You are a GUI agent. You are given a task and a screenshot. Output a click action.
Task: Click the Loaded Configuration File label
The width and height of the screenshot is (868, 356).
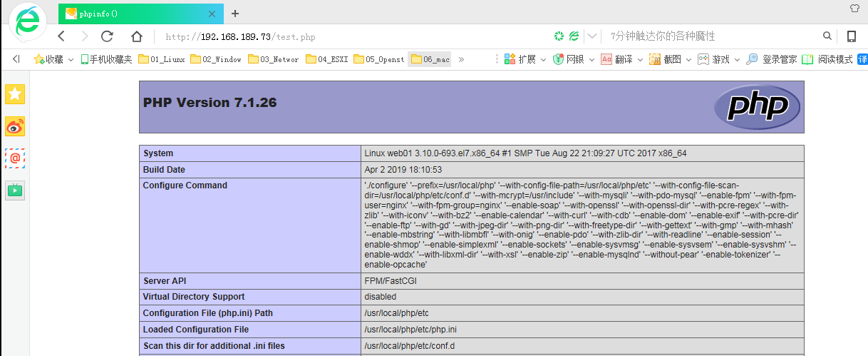coord(196,330)
